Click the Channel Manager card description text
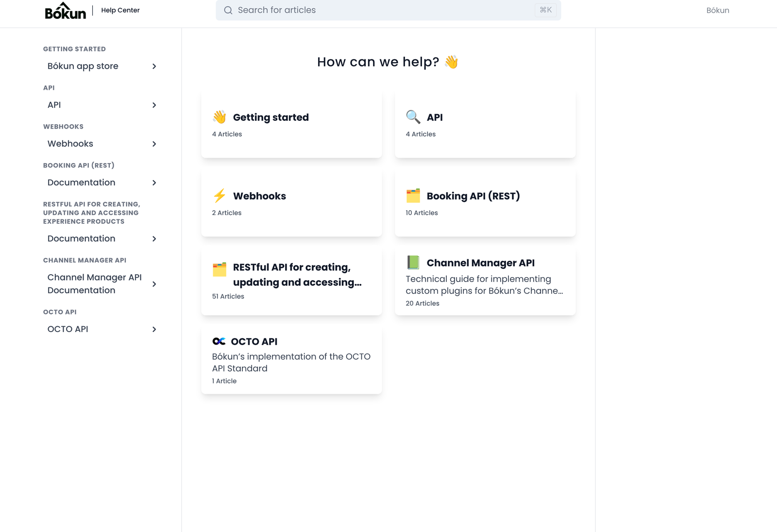This screenshot has width=777, height=532. click(485, 285)
